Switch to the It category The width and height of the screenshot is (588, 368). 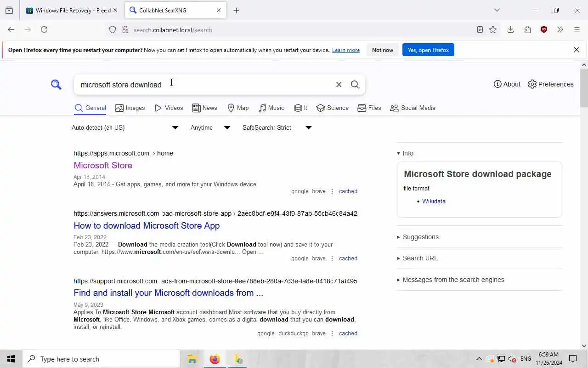click(300, 108)
